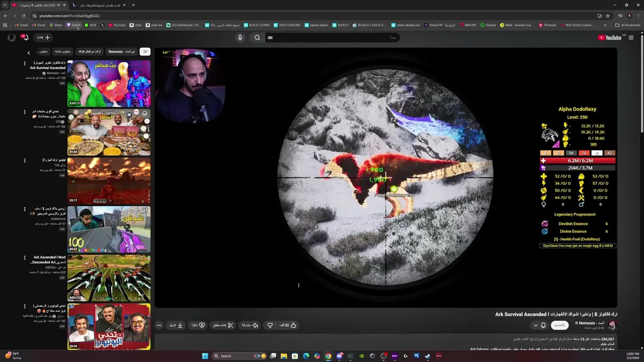The image size is (644, 362).
Task: Open the All Bookmarks folder
Action: [627, 25]
